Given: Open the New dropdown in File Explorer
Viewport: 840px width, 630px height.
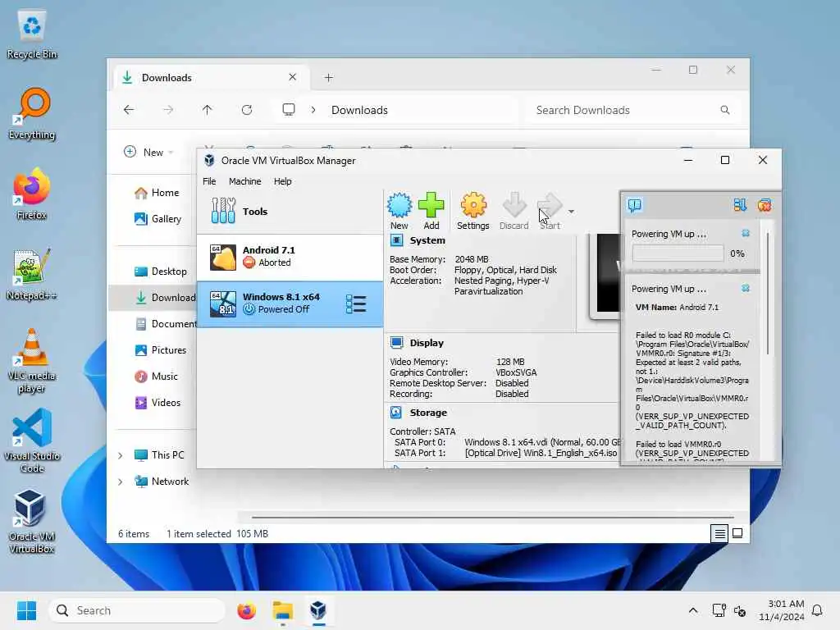Looking at the screenshot, I should (148, 152).
